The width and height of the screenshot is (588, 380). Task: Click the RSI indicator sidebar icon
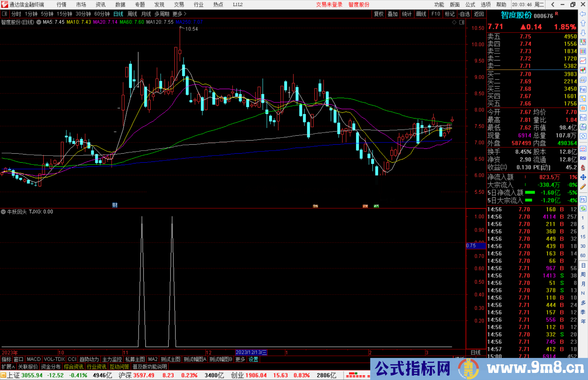(x=583, y=158)
